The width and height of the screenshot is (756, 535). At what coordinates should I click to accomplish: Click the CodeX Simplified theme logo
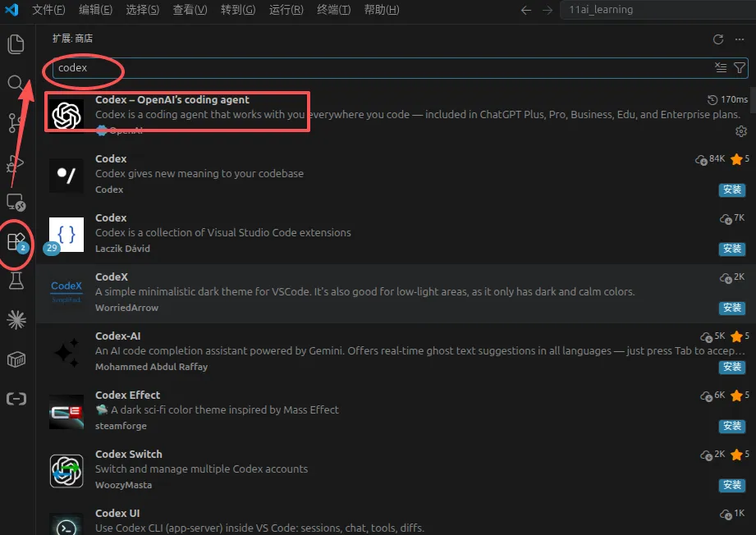(66, 293)
